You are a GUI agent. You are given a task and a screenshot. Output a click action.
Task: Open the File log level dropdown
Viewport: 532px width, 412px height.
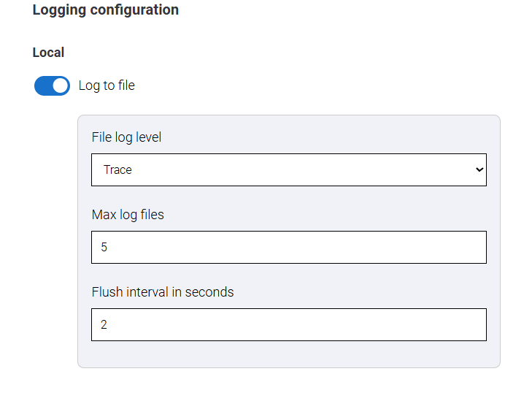[289, 169]
